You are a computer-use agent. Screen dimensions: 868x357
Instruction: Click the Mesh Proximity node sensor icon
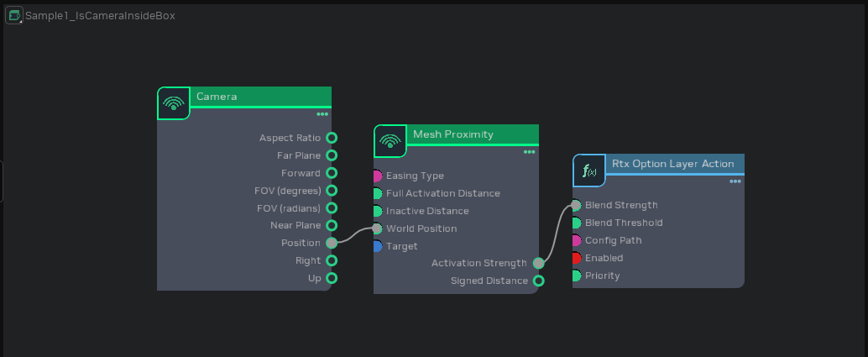click(390, 141)
